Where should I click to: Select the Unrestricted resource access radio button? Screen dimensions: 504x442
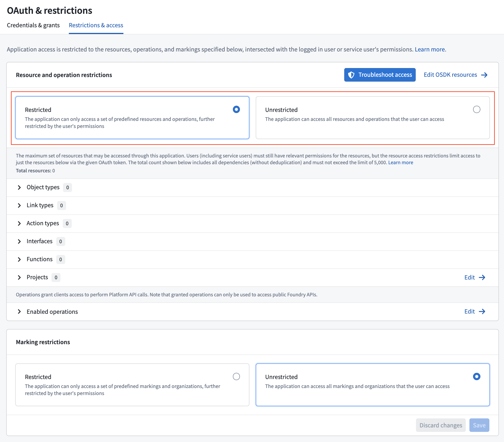tap(476, 109)
